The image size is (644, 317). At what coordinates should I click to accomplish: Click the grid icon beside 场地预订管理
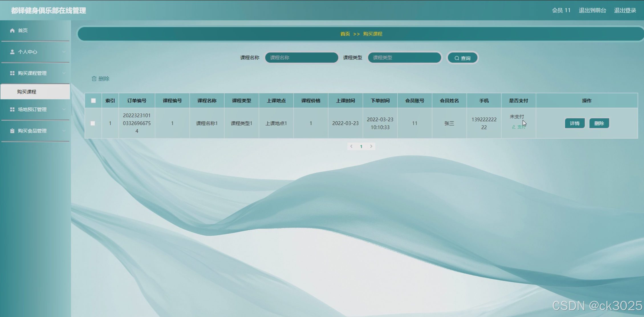click(x=12, y=109)
